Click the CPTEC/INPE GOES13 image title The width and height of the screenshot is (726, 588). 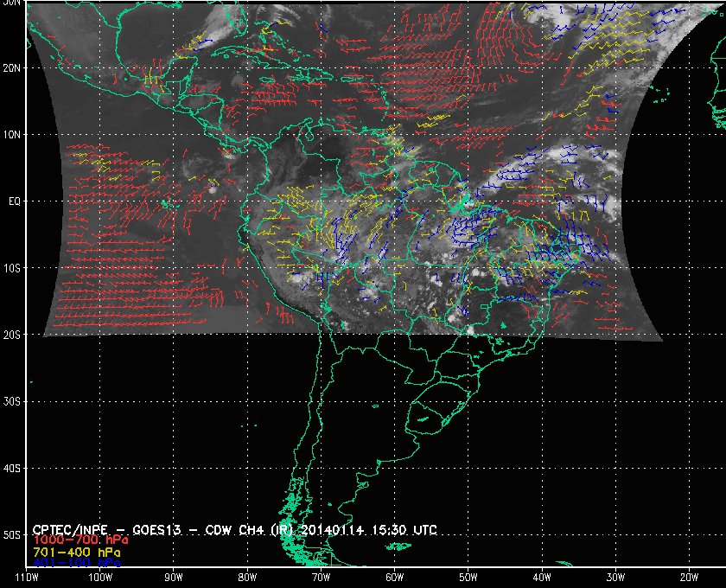[234, 529]
